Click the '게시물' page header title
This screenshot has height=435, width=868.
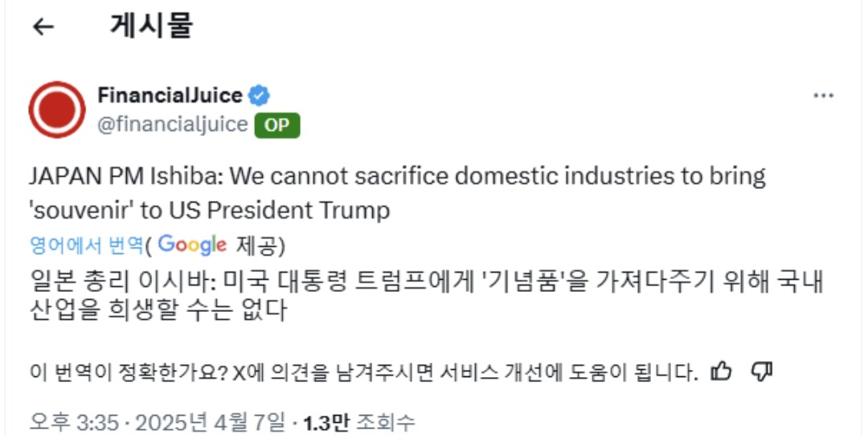pyautogui.click(x=151, y=26)
